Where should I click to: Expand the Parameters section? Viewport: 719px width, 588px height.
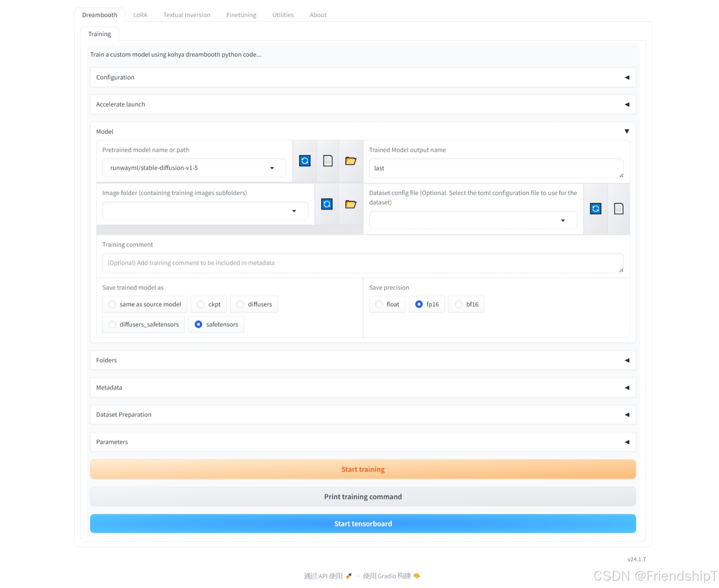363,442
